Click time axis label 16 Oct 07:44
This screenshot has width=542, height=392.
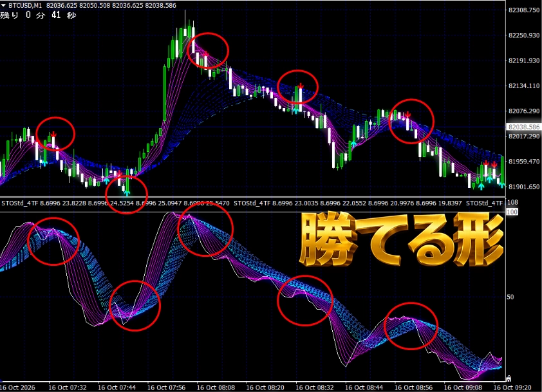[x=117, y=387]
